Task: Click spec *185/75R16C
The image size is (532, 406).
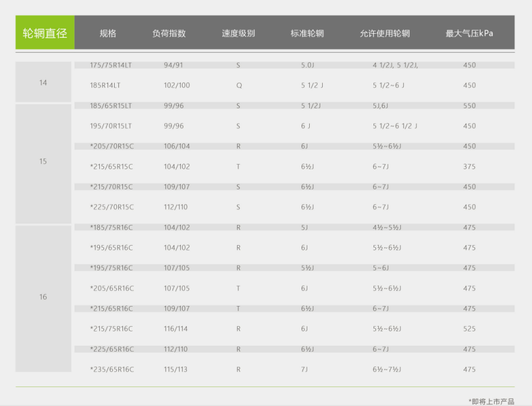Action: pos(111,227)
